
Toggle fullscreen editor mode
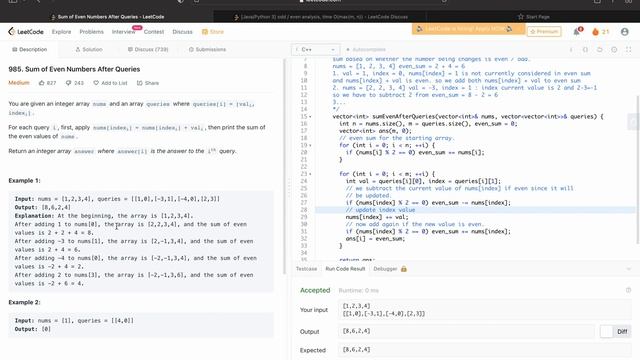[x=629, y=49]
